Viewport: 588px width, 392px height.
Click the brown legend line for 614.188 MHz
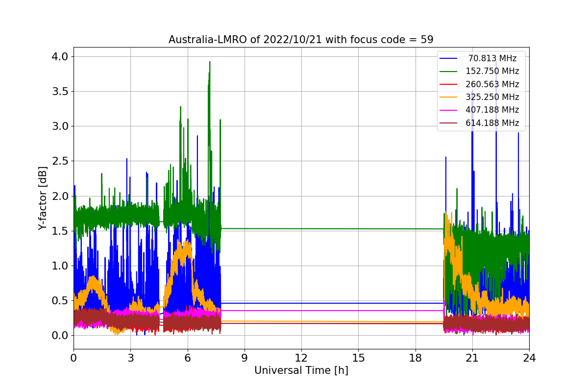(x=449, y=123)
